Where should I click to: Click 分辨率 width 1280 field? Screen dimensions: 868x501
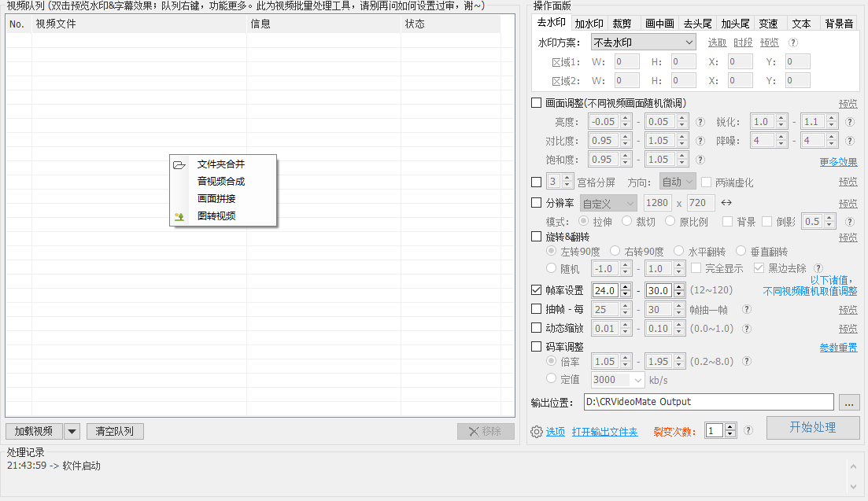(x=657, y=203)
